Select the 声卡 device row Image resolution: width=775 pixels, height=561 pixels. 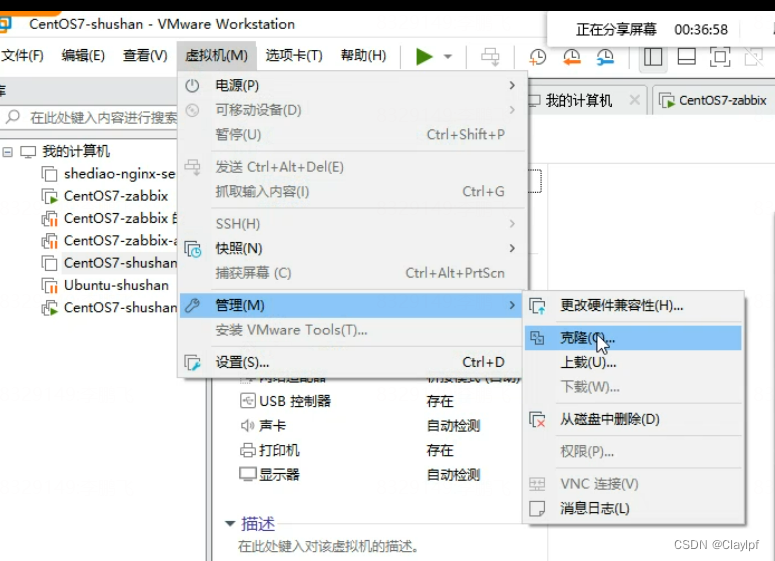point(361,426)
